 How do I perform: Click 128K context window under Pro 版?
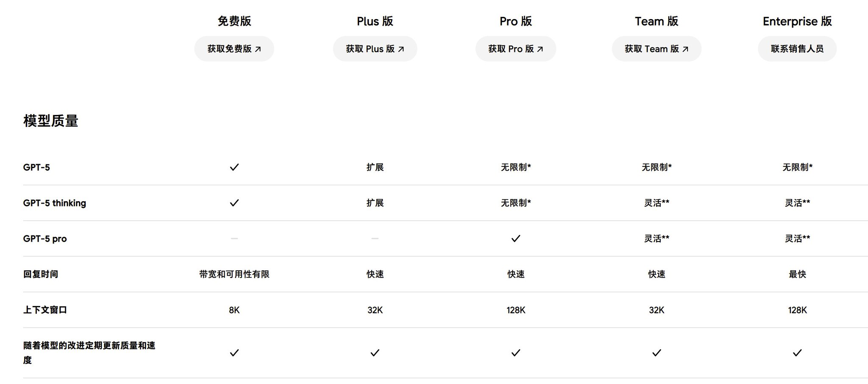point(515,310)
